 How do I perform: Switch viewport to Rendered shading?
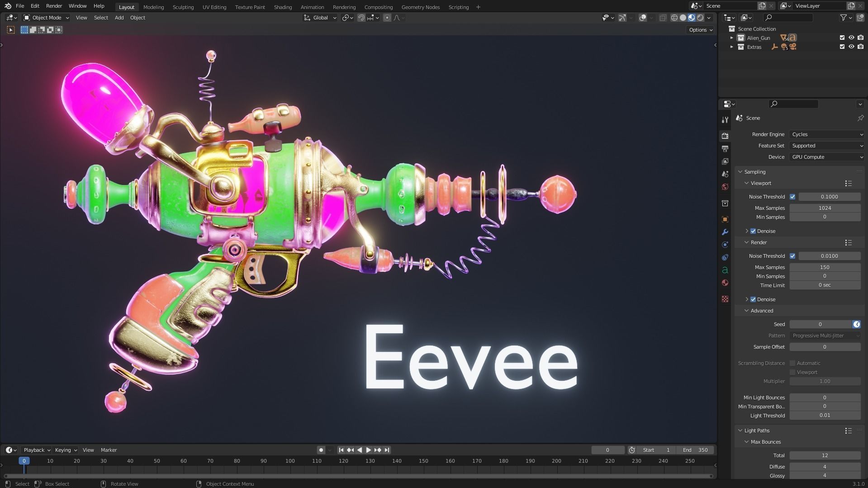click(x=700, y=18)
